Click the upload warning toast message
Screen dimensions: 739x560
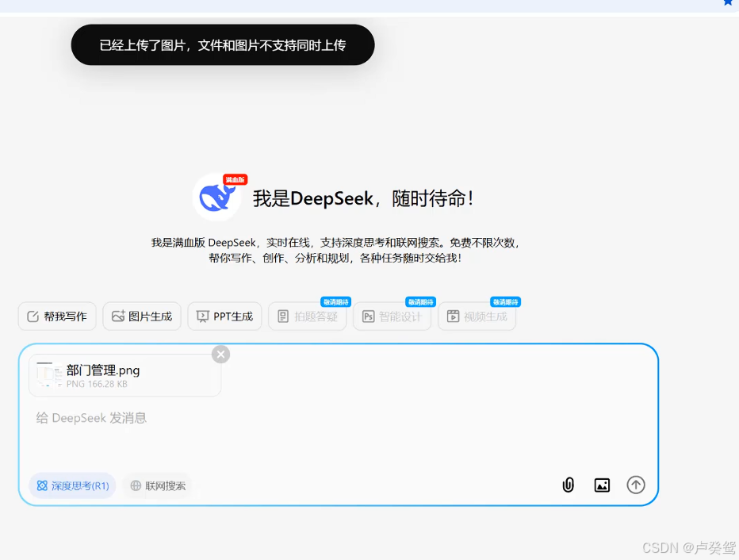223,44
